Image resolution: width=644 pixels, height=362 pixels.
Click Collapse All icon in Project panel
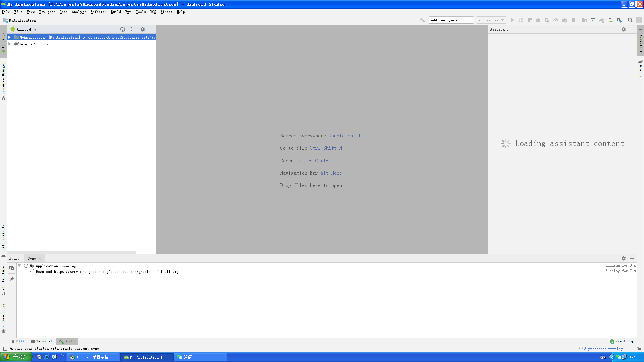(x=131, y=29)
